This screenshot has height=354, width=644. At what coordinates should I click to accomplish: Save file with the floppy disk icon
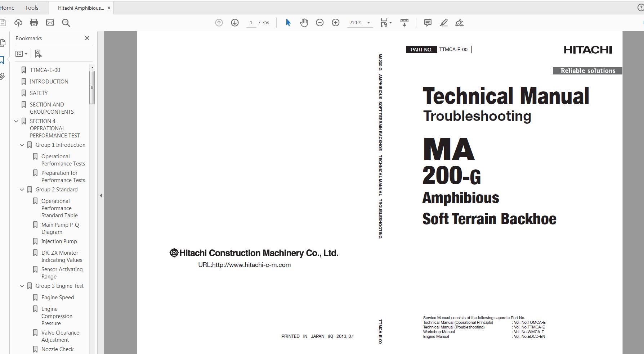coord(3,23)
